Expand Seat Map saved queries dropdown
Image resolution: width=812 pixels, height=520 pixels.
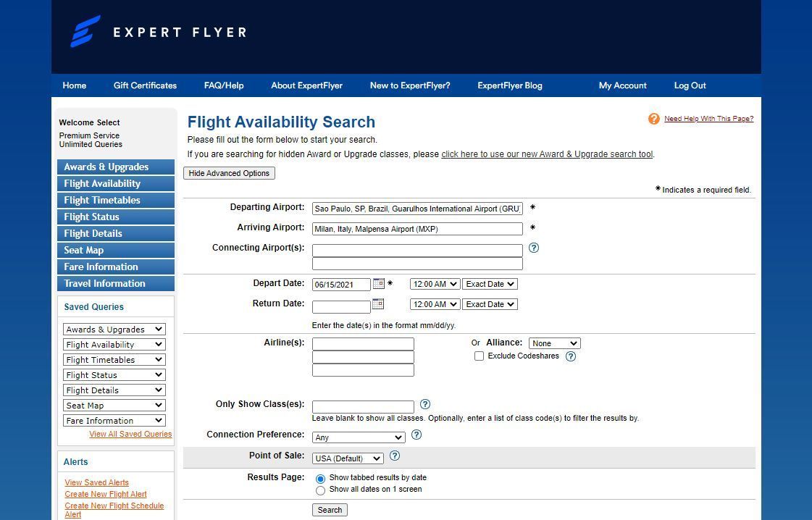[114, 405]
